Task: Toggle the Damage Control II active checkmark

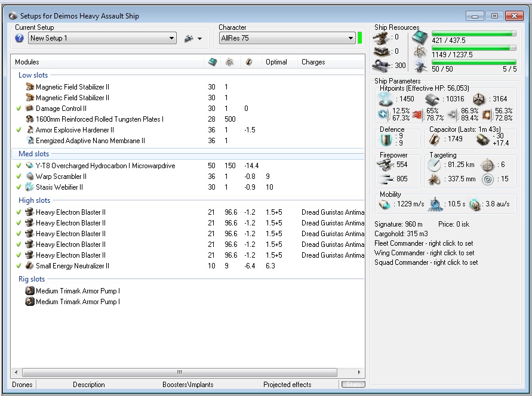Action: pos(19,109)
